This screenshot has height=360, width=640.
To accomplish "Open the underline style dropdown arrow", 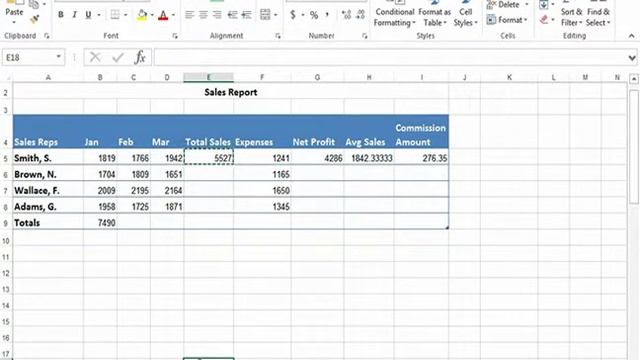I will coord(99,15).
